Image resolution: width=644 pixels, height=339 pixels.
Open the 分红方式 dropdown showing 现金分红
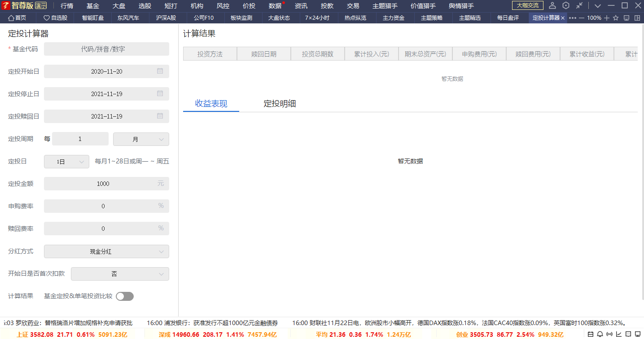106,251
